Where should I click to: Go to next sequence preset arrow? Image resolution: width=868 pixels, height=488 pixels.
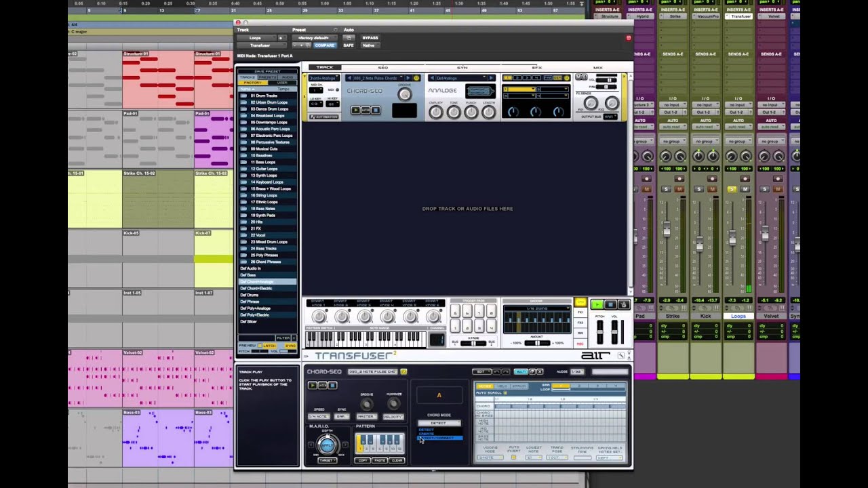point(409,78)
